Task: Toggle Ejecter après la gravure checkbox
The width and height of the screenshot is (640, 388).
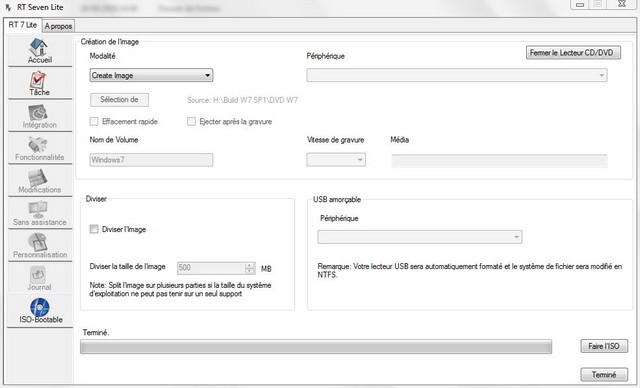Action: pos(191,121)
